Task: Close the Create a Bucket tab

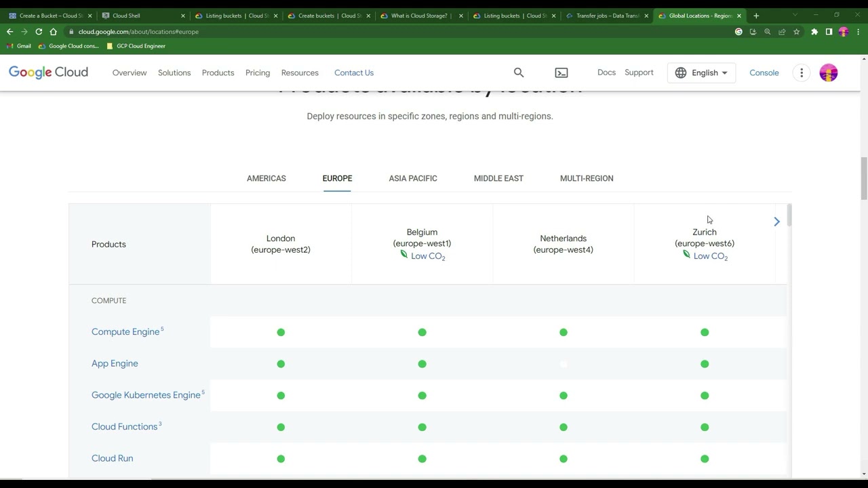Action: click(x=90, y=16)
